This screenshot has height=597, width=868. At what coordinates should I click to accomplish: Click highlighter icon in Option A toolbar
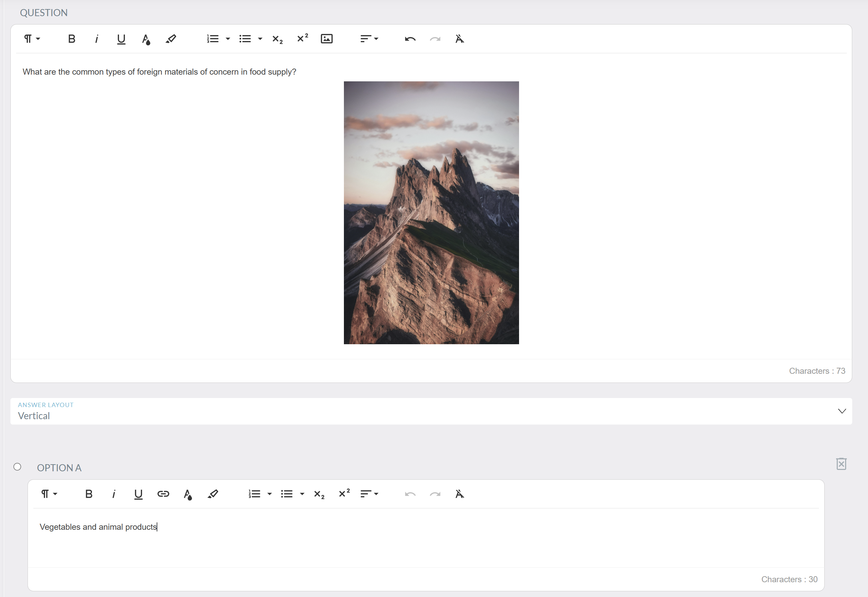(213, 494)
